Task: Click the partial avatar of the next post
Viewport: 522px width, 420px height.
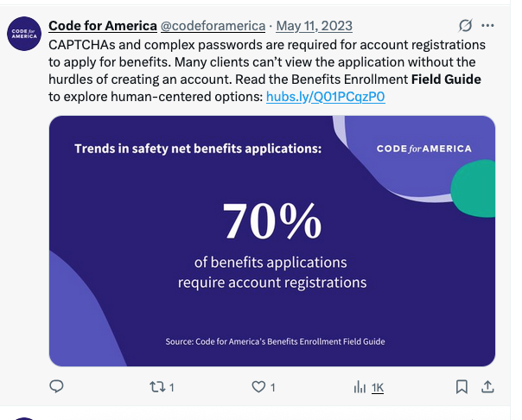Action: (x=22, y=417)
